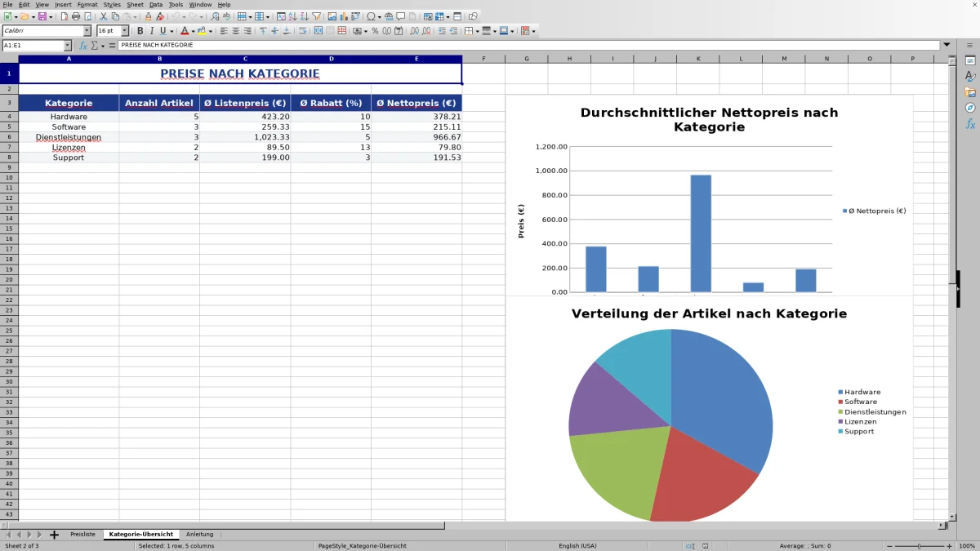The height and width of the screenshot is (551, 980).
Task: Expand the font color dropdown arrow
Action: (193, 30)
